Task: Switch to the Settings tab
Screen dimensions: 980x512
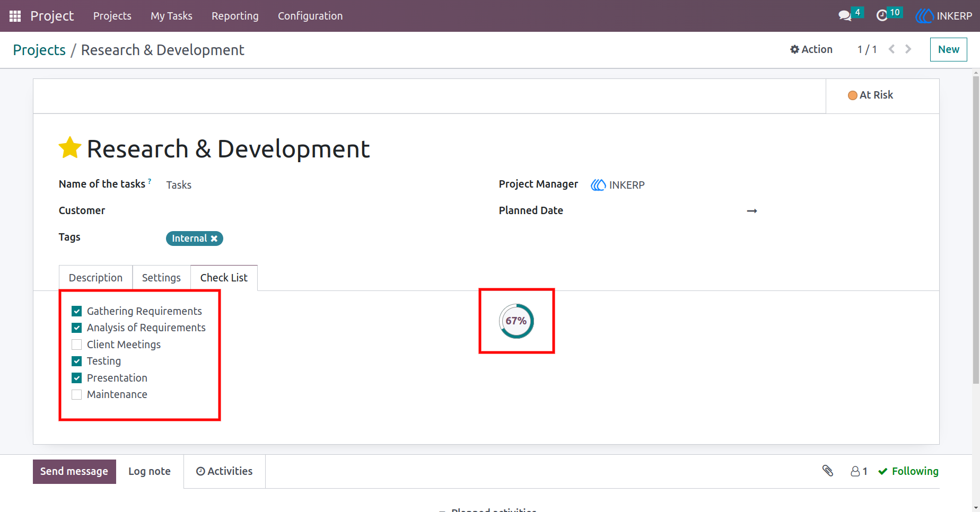Action: [161, 278]
